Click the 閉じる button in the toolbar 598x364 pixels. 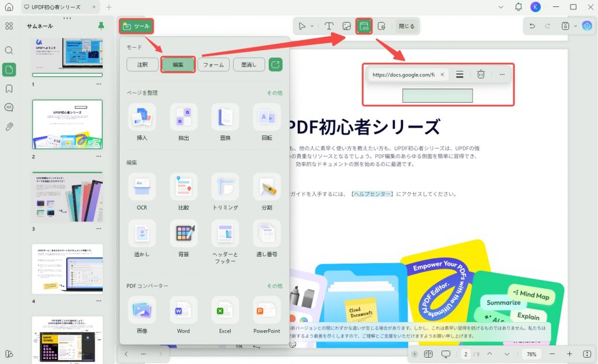pos(406,26)
